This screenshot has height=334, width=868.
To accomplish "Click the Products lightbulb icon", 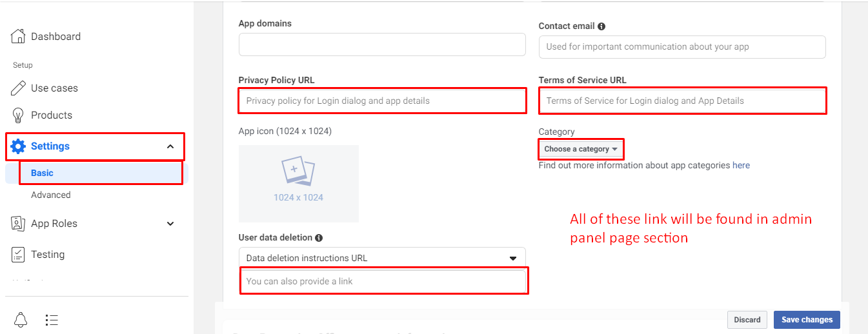I will [18, 115].
